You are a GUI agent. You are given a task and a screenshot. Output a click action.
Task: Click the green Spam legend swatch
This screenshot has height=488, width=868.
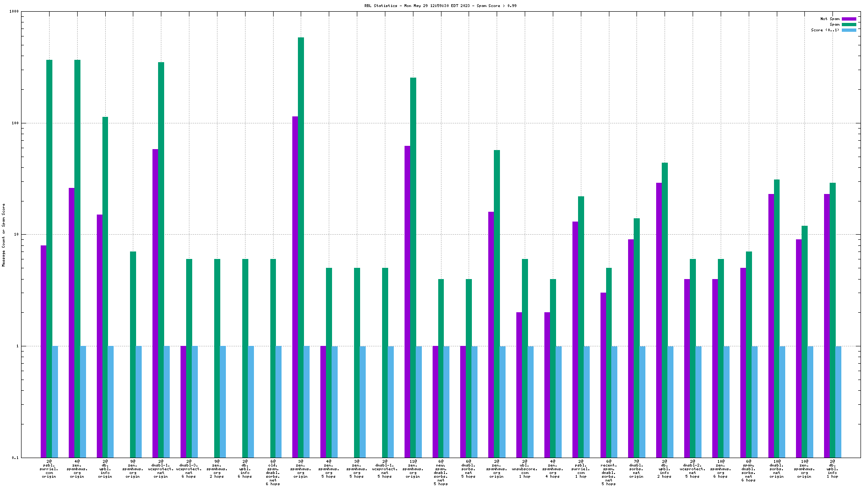click(x=849, y=25)
